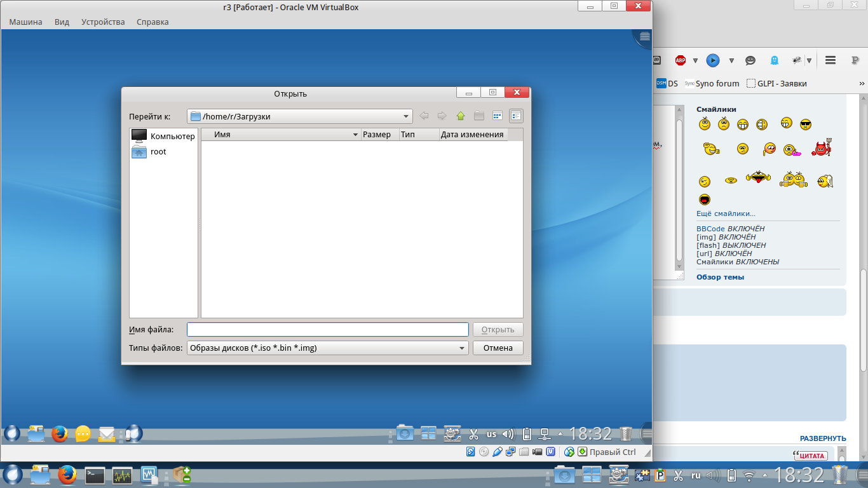Click the network indicator in VirtualBox status bar

point(511,452)
